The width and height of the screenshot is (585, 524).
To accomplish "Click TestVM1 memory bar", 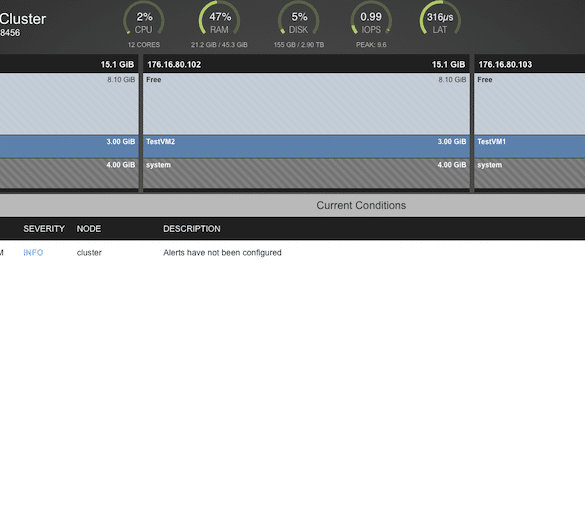I will tap(530, 147).
